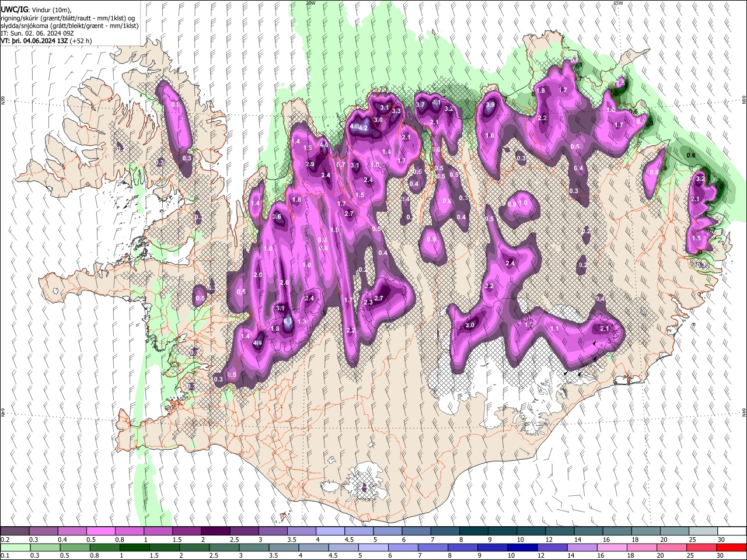Click the valid time 'VT: þri. 04.06.2024 13Z'
The image size is (747, 560).
click(x=34, y=41)
